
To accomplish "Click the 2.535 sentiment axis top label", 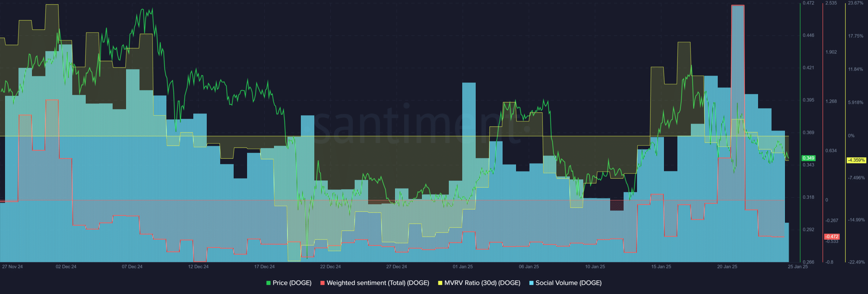I will (831, 3).
